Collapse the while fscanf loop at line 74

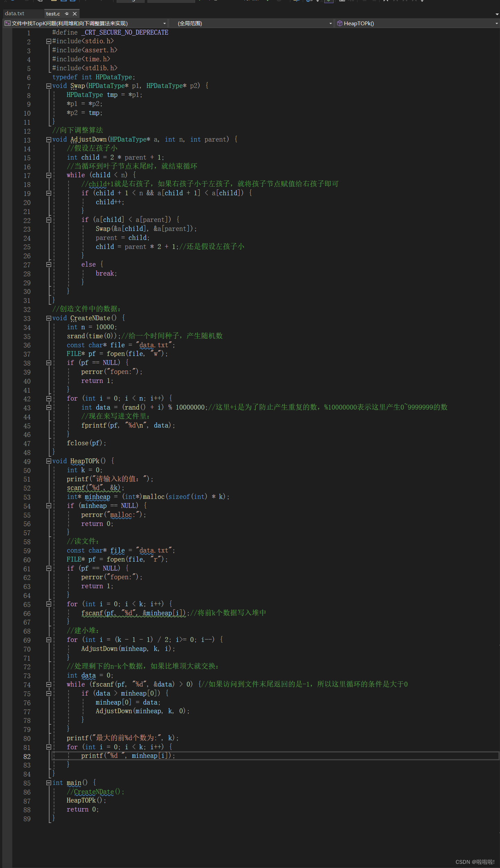tap(49, 684)
